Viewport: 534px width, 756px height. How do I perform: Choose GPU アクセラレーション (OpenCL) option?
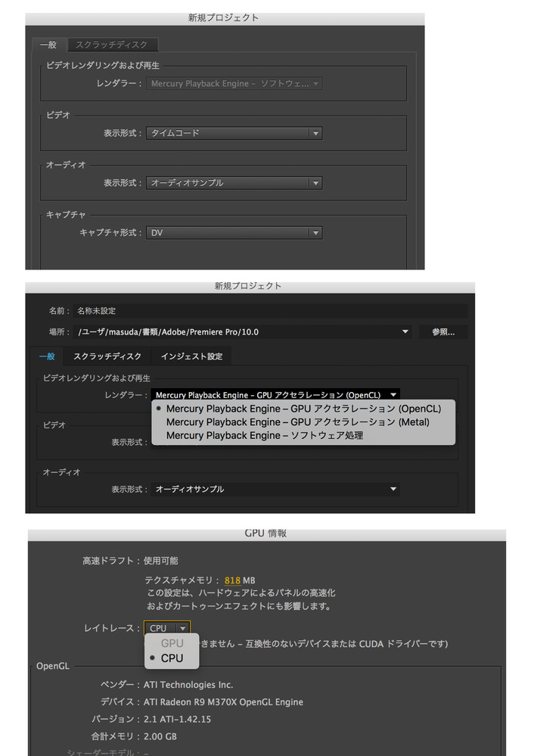(303, 409)
